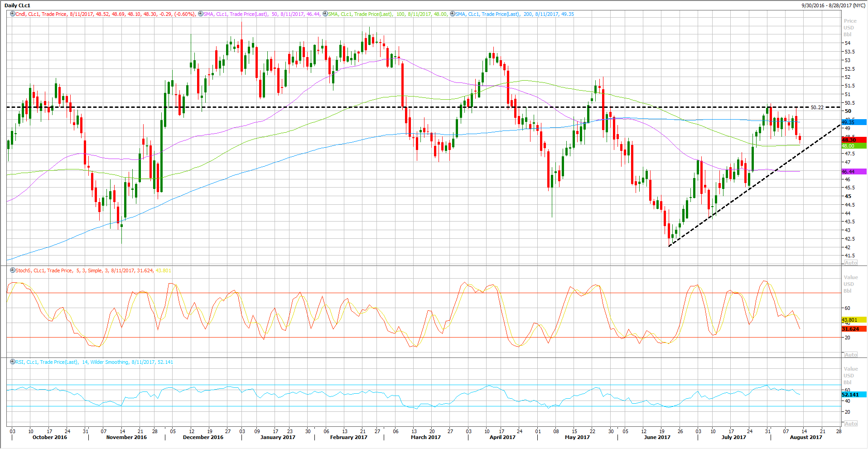Select the Daily CLc1 chart title

(17, 5)
